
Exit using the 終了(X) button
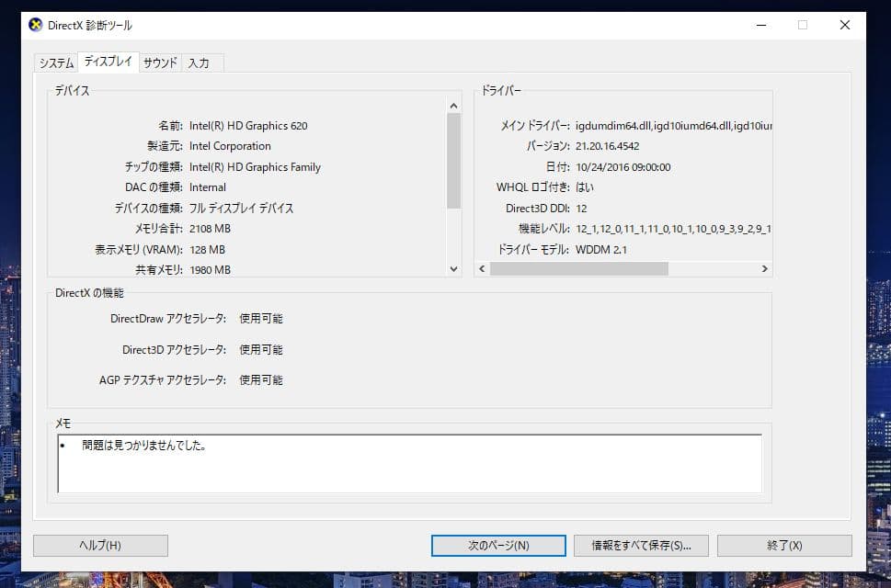click(x=784, y=546)
